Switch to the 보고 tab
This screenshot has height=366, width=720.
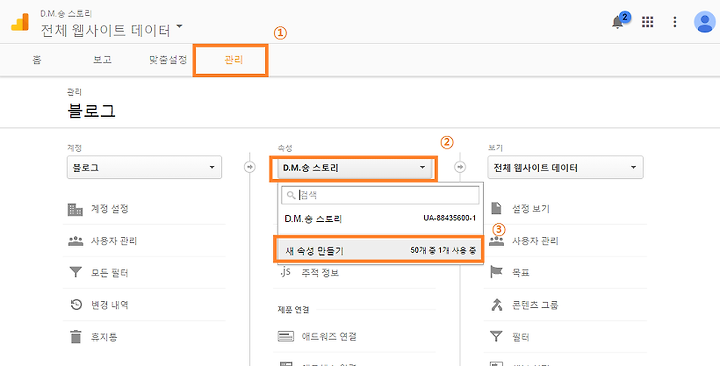pyautogui.click(x=102, y=60)
